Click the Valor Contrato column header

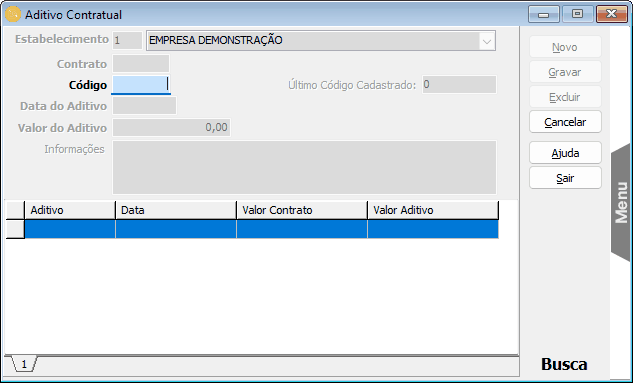tap(302, 210)
